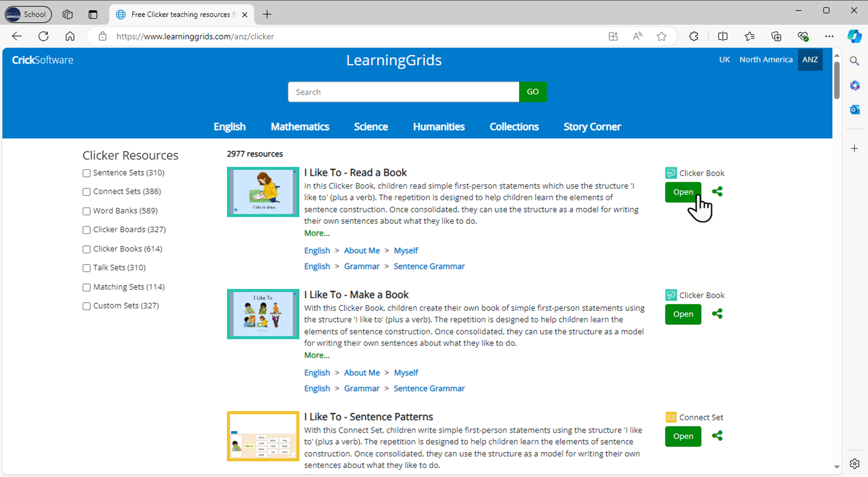Open I Like To - Sentence Patterns resource
The image size is (868, 477).
pyautogui.click(x=683, y=436)
